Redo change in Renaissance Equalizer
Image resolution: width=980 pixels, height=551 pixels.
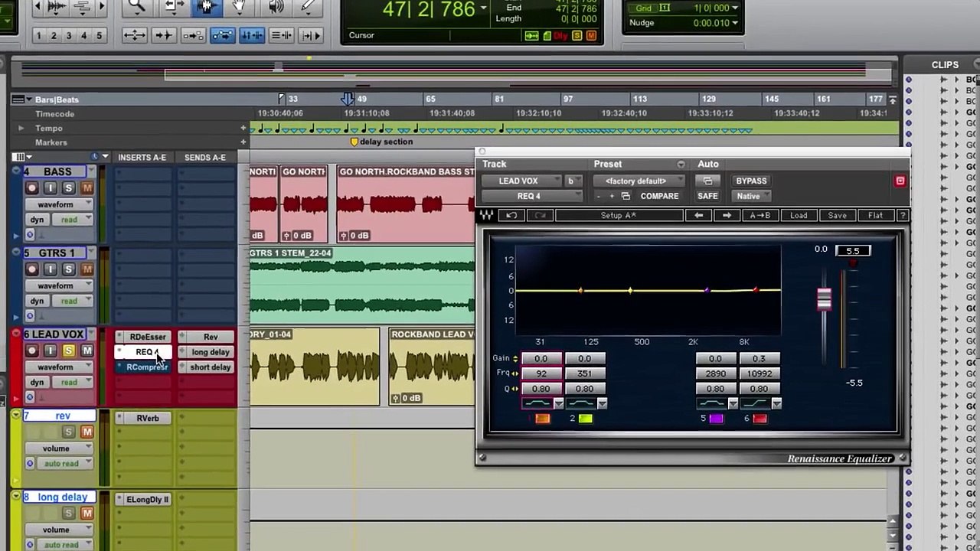(x=540, y=216)
